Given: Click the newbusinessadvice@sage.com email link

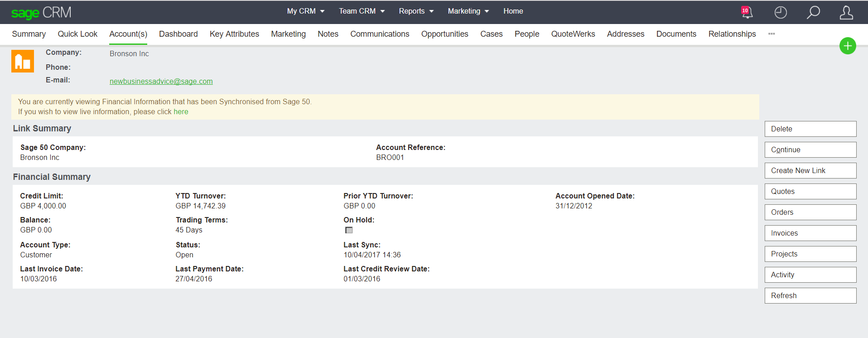Looking at the screenshot, I should pyautogui.click(x=161, y=82).
